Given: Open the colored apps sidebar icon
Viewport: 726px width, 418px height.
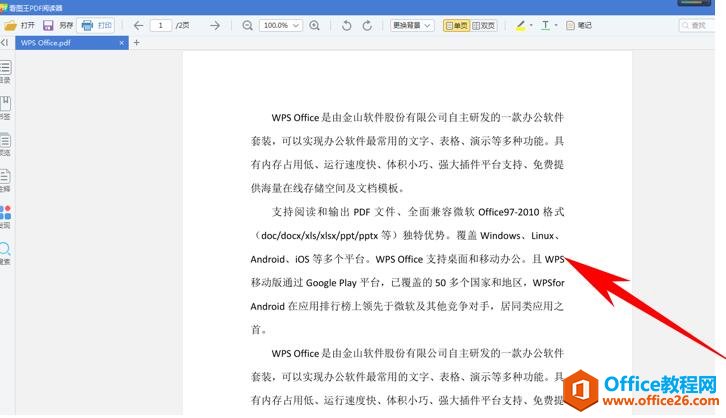Looking at the screenshot, I should [6, 217].
